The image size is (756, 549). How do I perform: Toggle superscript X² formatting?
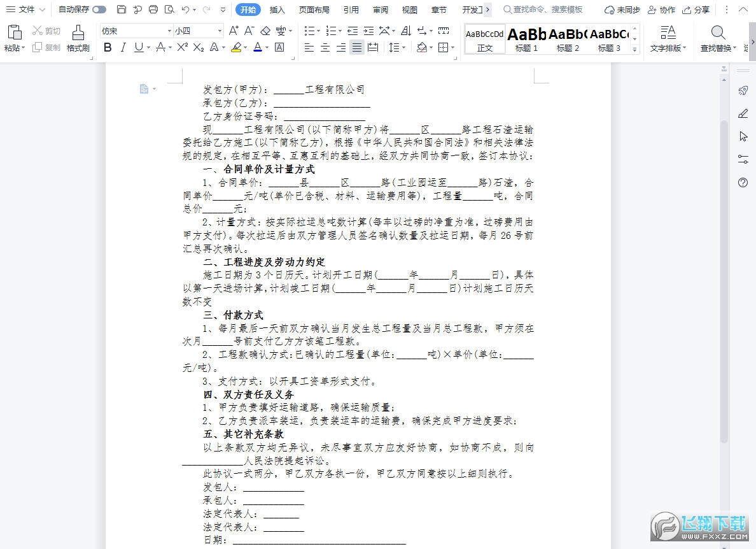(182, 47)
